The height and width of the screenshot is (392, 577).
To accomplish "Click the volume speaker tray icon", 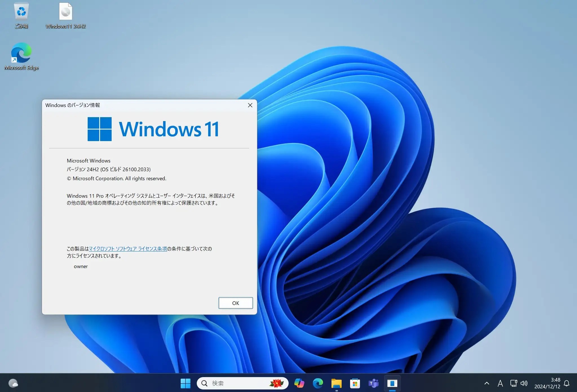I will (524, 383).
